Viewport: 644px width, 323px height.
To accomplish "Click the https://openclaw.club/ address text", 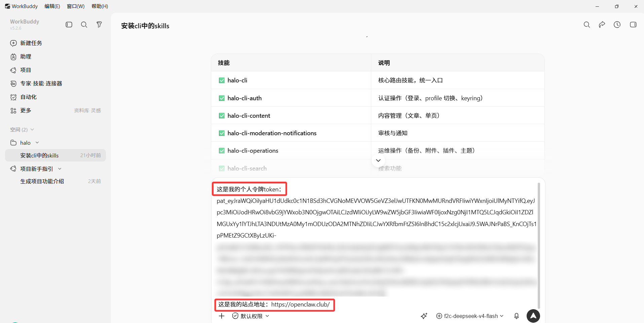I will 300,304.
